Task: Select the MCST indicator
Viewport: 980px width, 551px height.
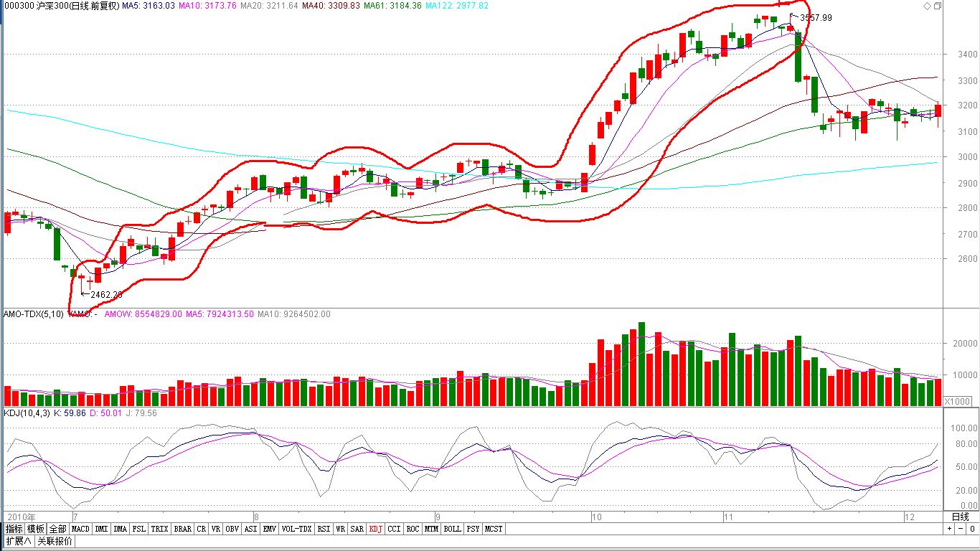Action: click(494, 529)
